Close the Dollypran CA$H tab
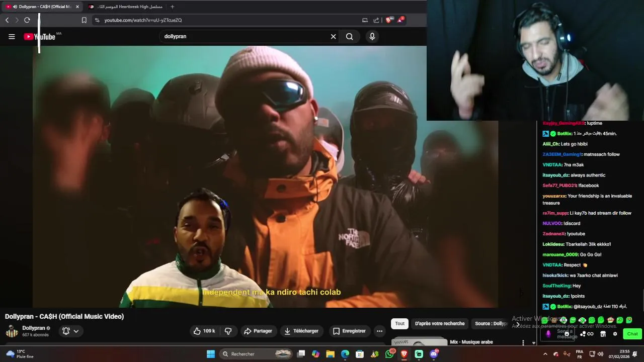This screenshot has height=362, width=644. point(77,7)
